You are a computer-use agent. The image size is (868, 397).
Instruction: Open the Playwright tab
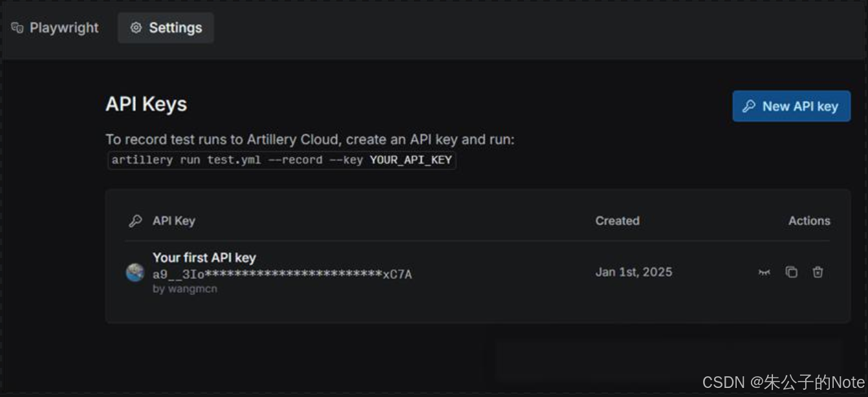point(55,28)
